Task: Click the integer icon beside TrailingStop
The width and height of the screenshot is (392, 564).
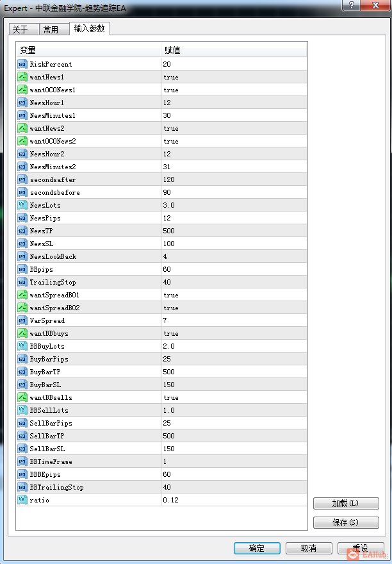Action: point(22,282)
